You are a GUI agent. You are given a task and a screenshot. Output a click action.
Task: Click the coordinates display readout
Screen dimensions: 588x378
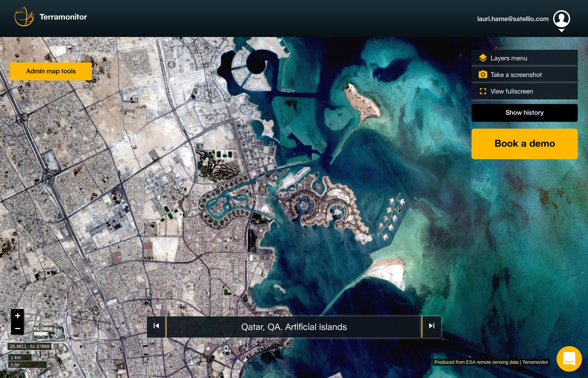click(30, 346)
